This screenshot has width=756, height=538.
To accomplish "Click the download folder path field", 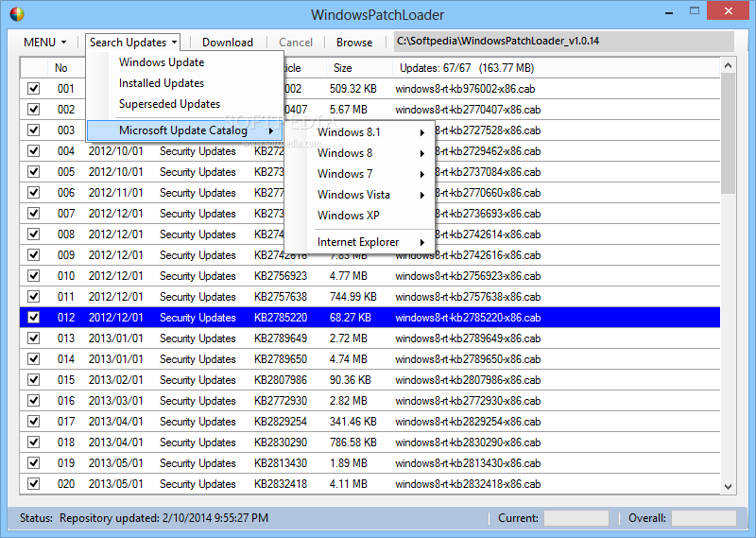I will pyautogui.click(x=563, y=42).
